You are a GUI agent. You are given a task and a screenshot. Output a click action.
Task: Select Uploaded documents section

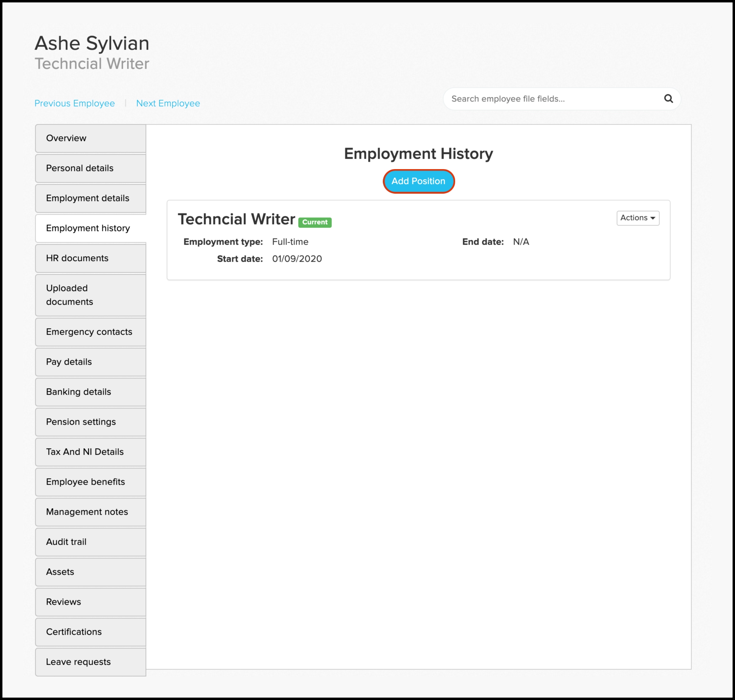pos(91,295)
